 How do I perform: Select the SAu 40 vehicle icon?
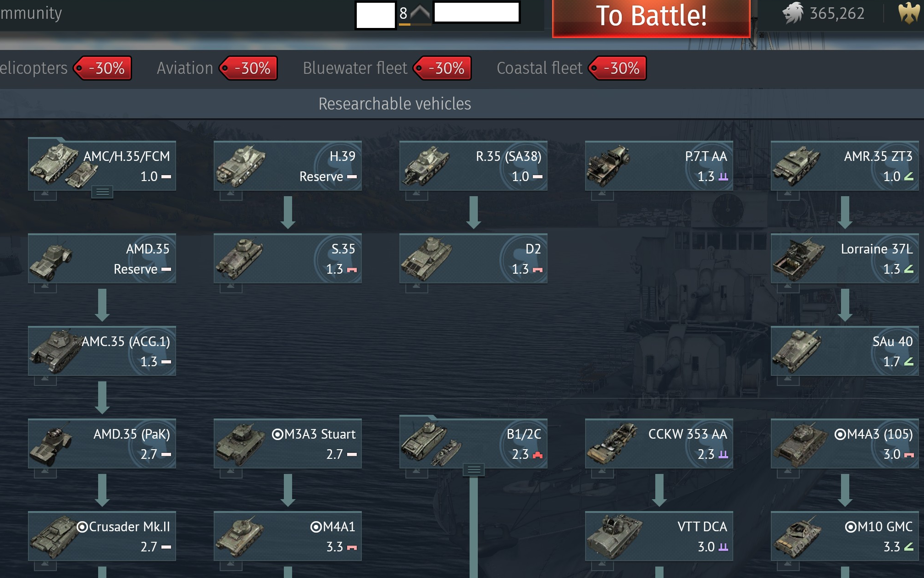coord(797,351)
